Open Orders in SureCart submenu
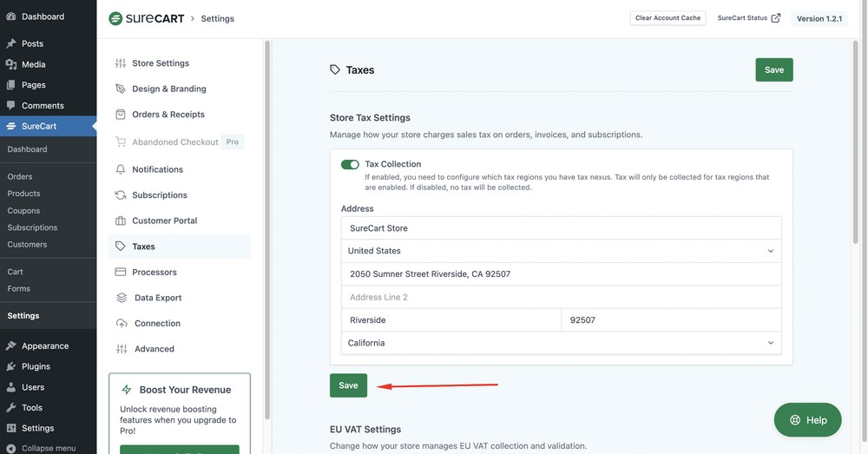This screenshot has height=454, width=868. point(20,176)
